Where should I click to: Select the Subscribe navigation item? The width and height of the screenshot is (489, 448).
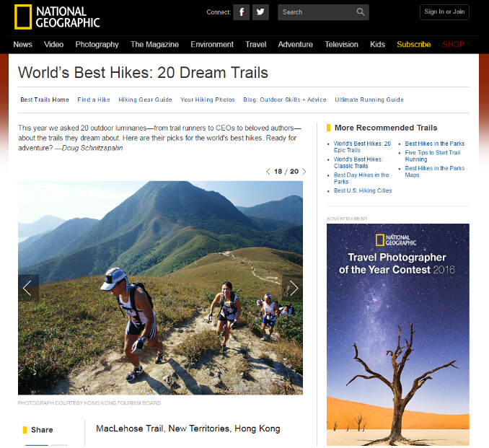(x=413, y=44)
